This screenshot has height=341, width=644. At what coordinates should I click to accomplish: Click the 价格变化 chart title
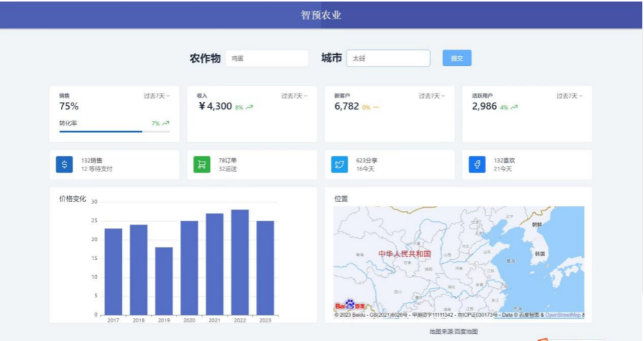[x=73, y=199]
